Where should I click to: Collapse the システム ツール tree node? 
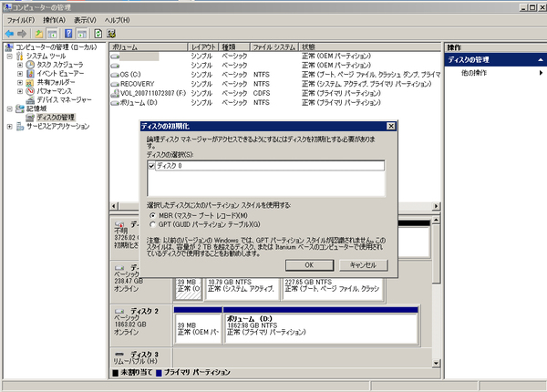point(9,57)
